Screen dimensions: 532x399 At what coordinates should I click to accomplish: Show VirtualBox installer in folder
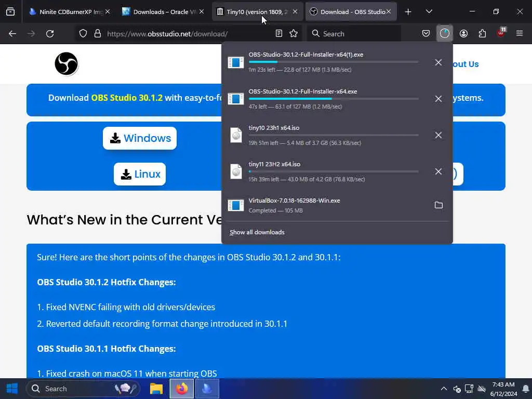pos(438,205)
